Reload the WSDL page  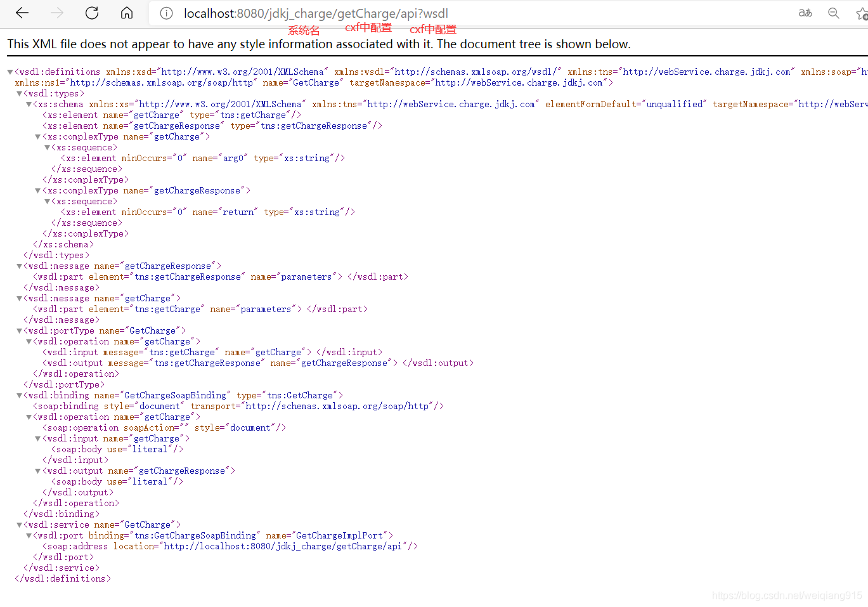click(x=92, y=13)
